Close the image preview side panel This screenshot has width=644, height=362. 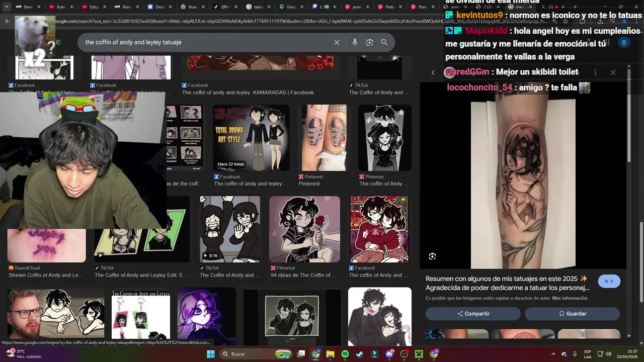613,72
